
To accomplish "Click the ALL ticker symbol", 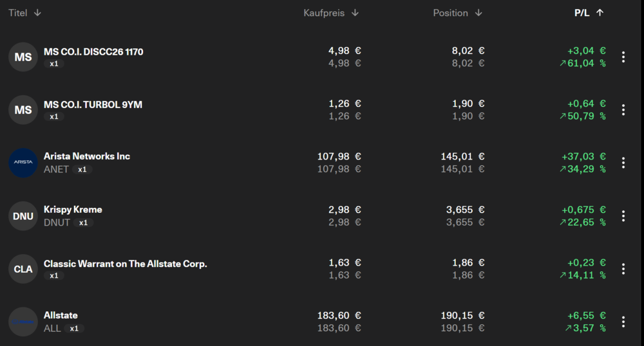I will coord(52,329).
